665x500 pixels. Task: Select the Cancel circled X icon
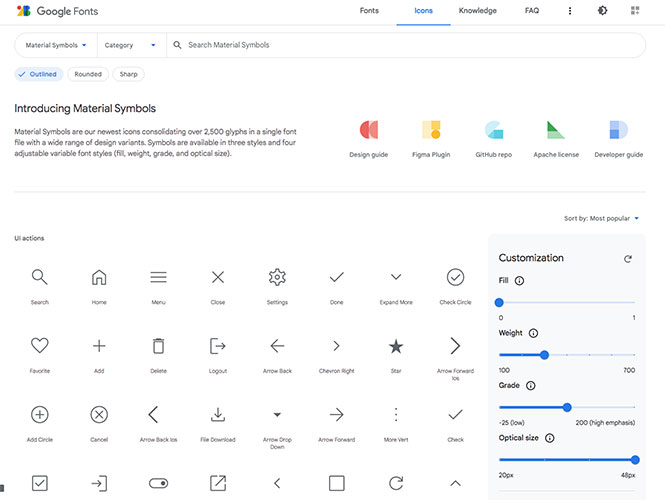coord(99,414)
